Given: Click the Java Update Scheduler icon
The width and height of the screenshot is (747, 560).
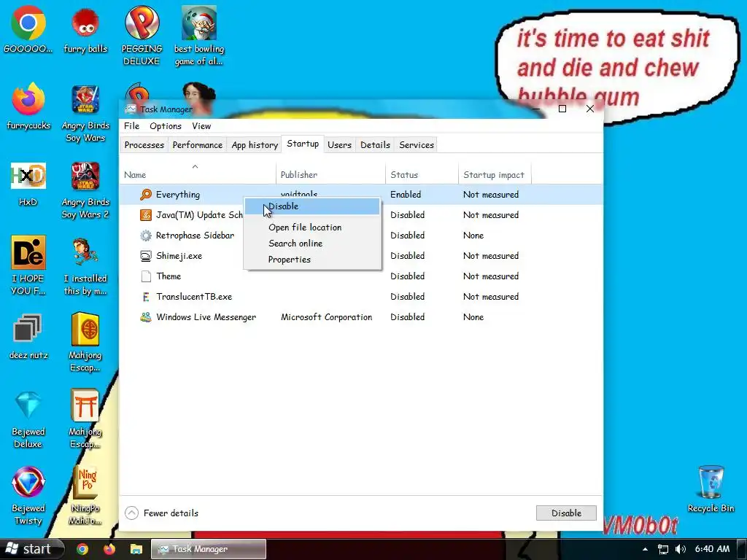Looking at the screenshot, I should pos(146,215).
